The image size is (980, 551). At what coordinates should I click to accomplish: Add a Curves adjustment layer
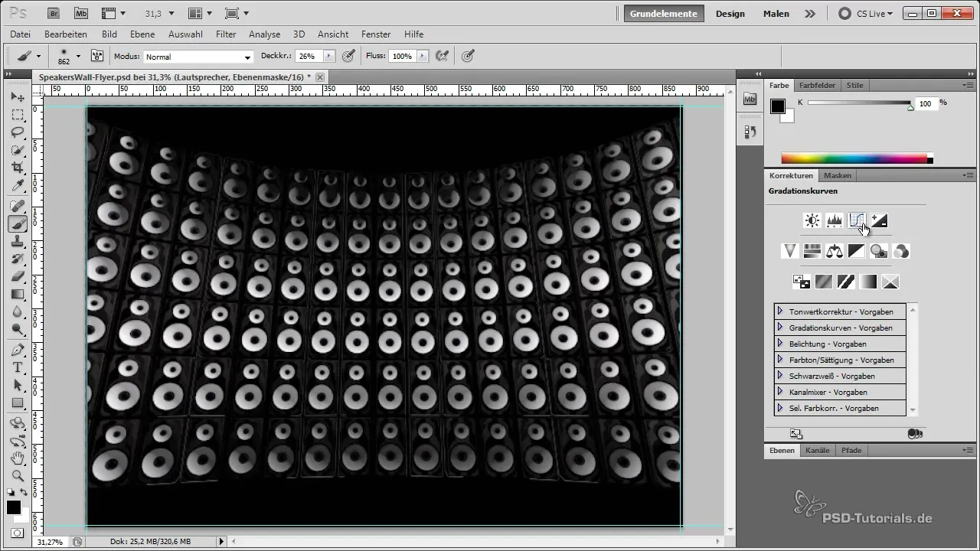[x=857, y=221]
